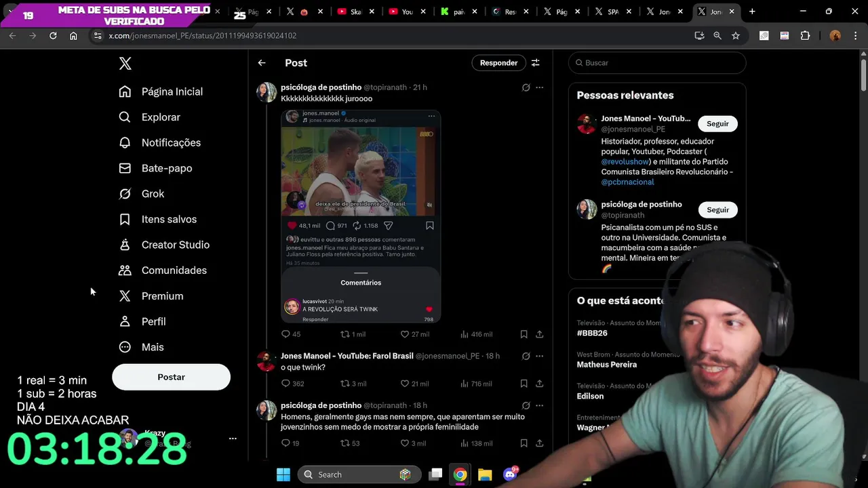
Task: Open reply sorting filter icon
Action: 535,63
